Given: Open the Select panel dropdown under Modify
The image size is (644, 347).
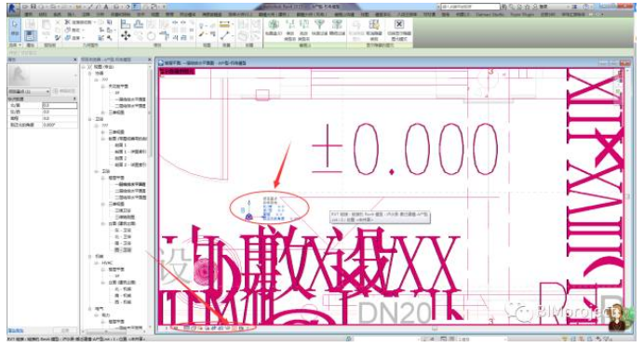Looking at the screenshot, I should pos(15,46).
